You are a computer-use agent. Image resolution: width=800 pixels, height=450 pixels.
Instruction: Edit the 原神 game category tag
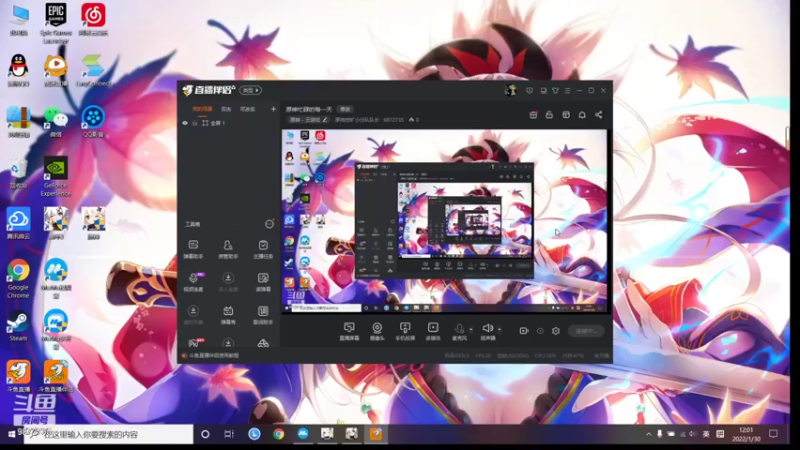pyautogui.click(x=308, y=120)
